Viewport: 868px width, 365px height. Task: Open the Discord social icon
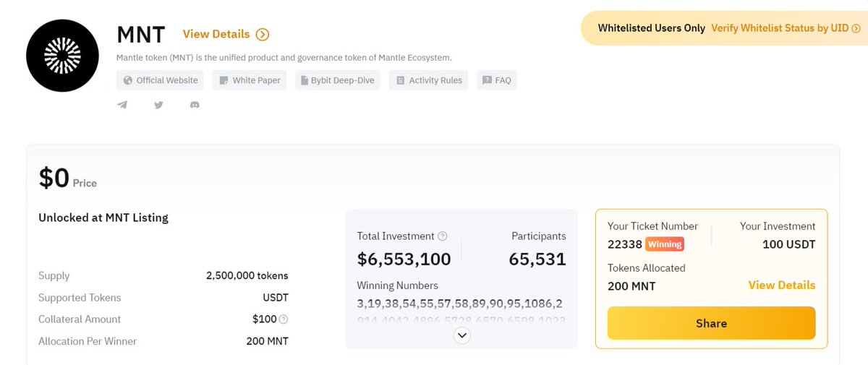[x=194, y=105]
